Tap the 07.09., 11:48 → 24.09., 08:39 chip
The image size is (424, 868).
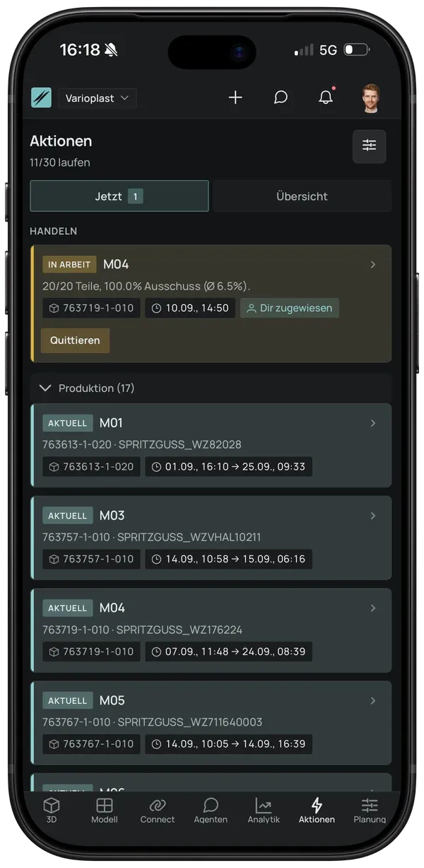[x=229, y=652]
